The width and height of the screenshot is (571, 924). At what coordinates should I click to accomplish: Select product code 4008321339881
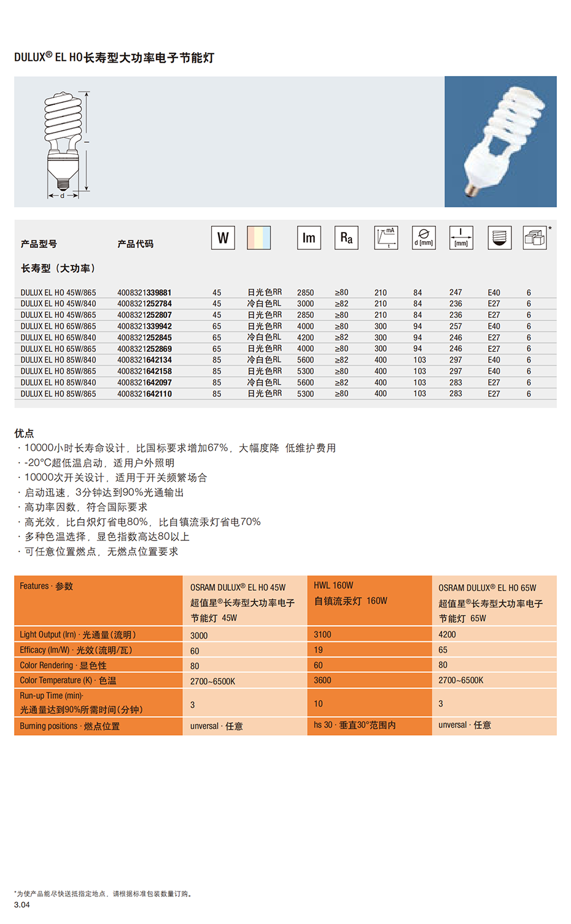[144, 293]
